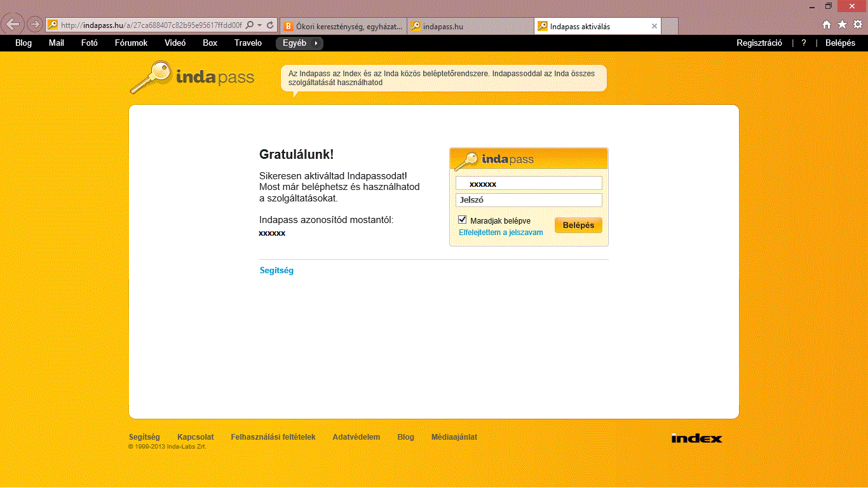868x488 pixels.
Task: Open Médiaajánlat footer link
Action: point(454,437)
